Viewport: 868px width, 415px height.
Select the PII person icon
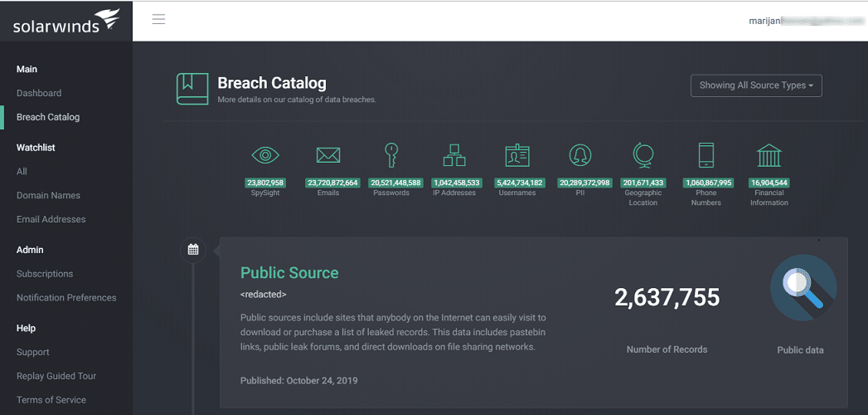point(580,155)
